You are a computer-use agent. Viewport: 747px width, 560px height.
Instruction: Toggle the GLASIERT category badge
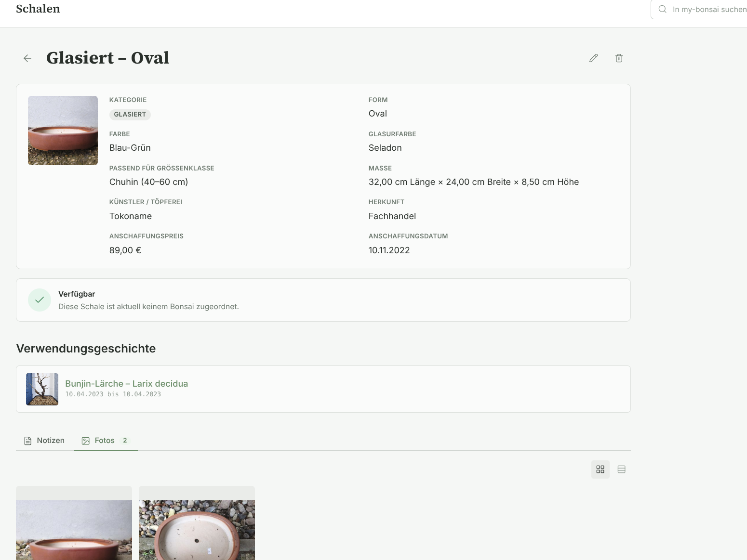130,115
